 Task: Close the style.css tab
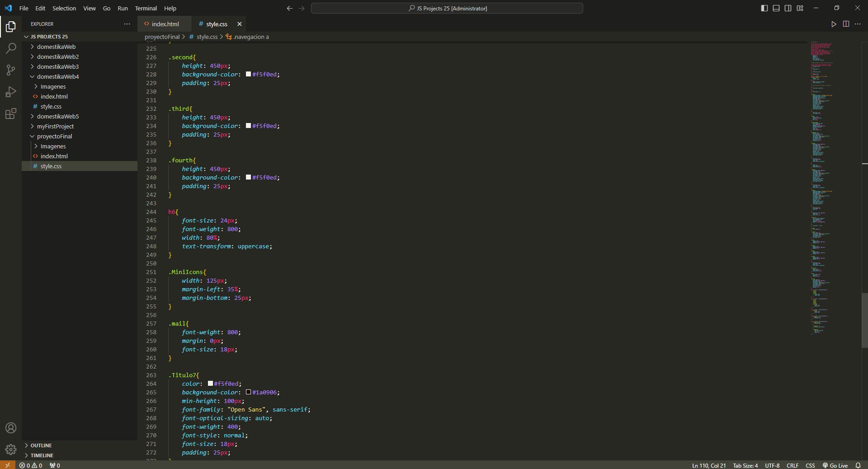tap(240, 24)
